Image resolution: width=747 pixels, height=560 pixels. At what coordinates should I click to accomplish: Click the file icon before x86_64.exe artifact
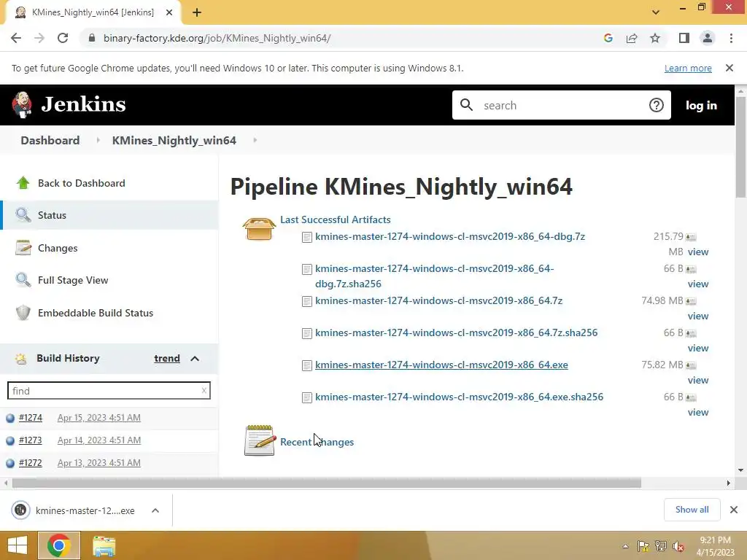coord(307,365)
